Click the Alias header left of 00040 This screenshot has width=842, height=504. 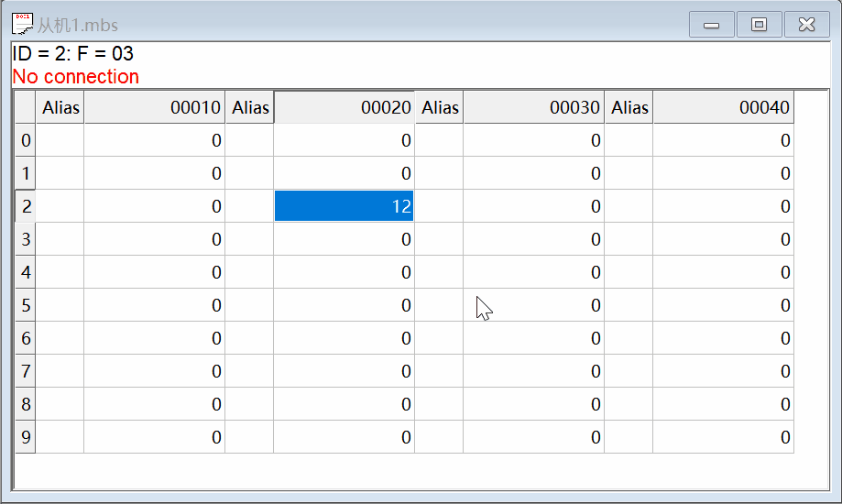pos(629,107)
